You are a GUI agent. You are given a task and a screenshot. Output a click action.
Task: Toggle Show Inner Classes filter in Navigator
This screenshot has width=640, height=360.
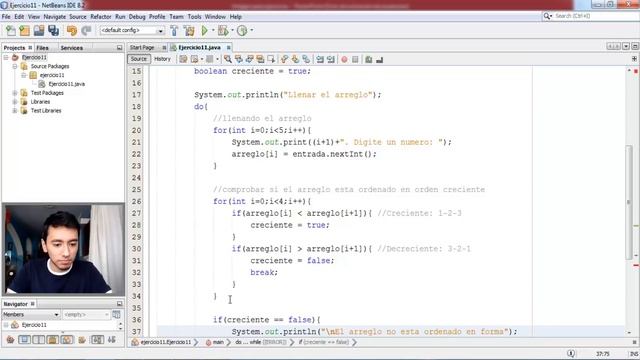tap(67, 340)
